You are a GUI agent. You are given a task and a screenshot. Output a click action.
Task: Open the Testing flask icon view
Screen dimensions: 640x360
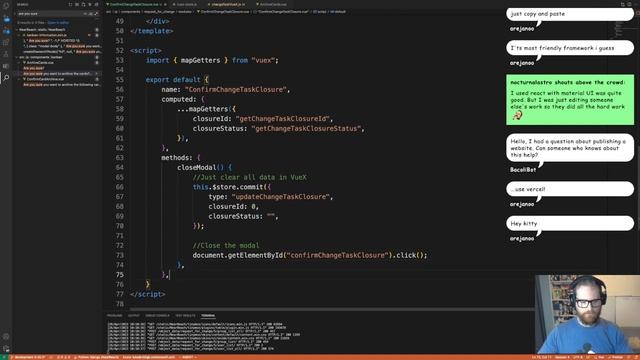point(6,54)
